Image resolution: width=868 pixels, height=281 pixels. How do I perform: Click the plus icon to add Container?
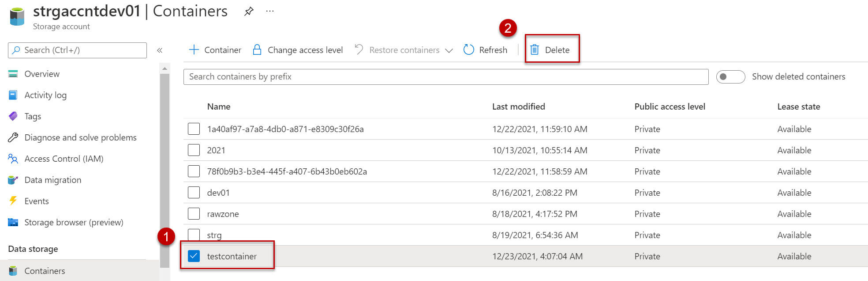[194, 50]
